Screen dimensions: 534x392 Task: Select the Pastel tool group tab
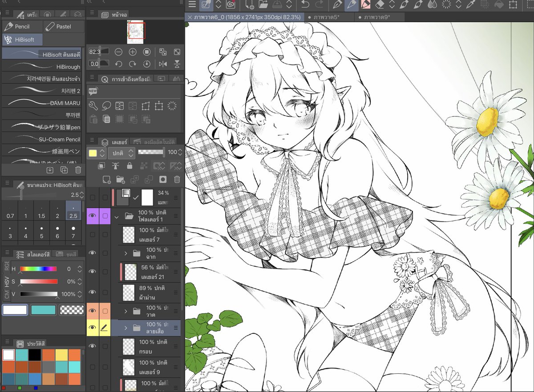64,26
